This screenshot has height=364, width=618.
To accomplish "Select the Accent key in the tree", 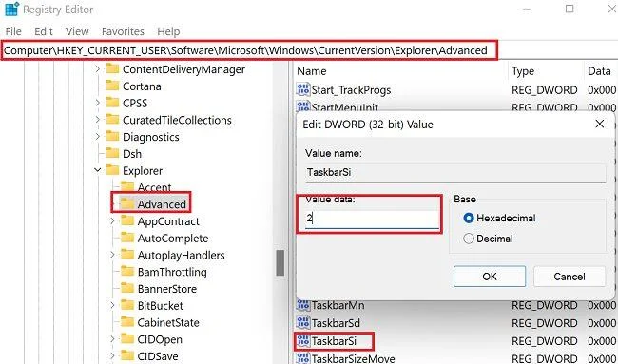I will tap(154, 187).
